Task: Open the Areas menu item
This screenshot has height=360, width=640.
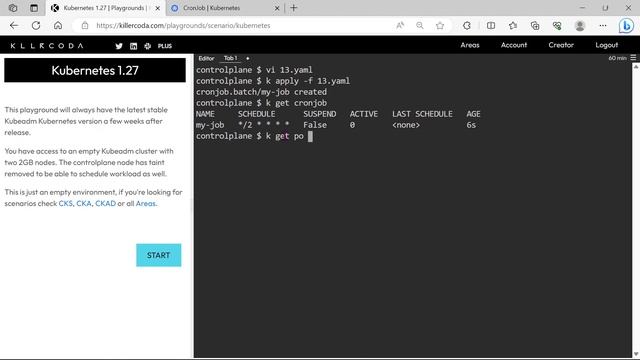Action: tap(470, 45)
